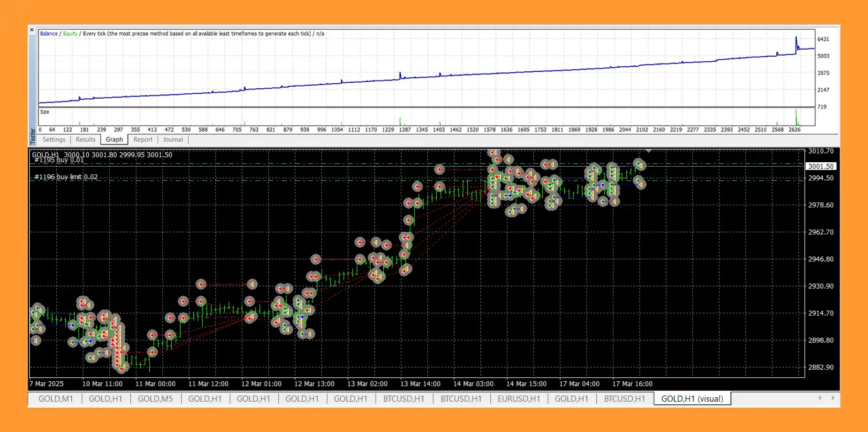This screenshot has width=868, height=432.
Task: Open the GOLD,M5 chart tab
Action: 155,398
